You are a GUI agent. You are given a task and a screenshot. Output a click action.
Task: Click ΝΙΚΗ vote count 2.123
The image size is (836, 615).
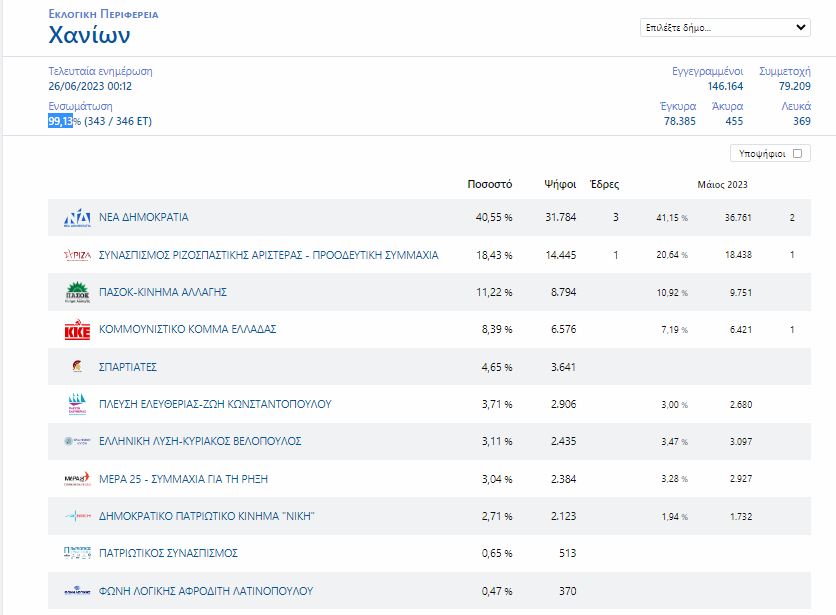coord(564,516)
